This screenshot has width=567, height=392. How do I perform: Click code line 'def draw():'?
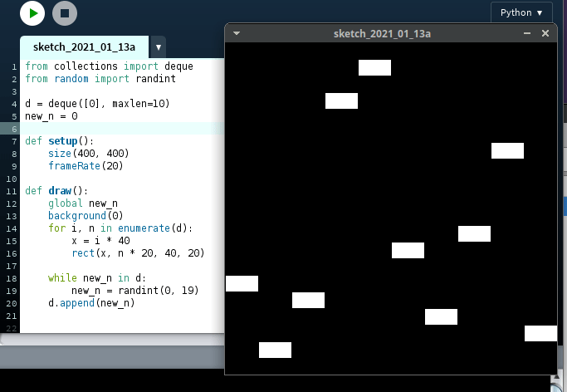56,190
